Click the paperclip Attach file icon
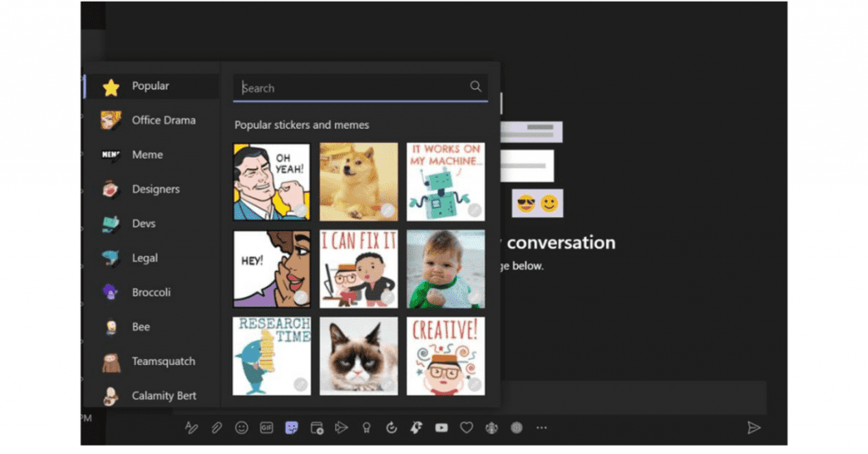The height and width of the screenshot is (454, 868). click(216, 428)
